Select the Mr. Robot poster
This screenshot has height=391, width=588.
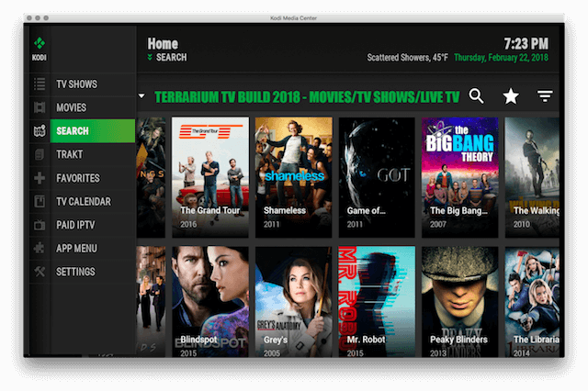(377, 301)
